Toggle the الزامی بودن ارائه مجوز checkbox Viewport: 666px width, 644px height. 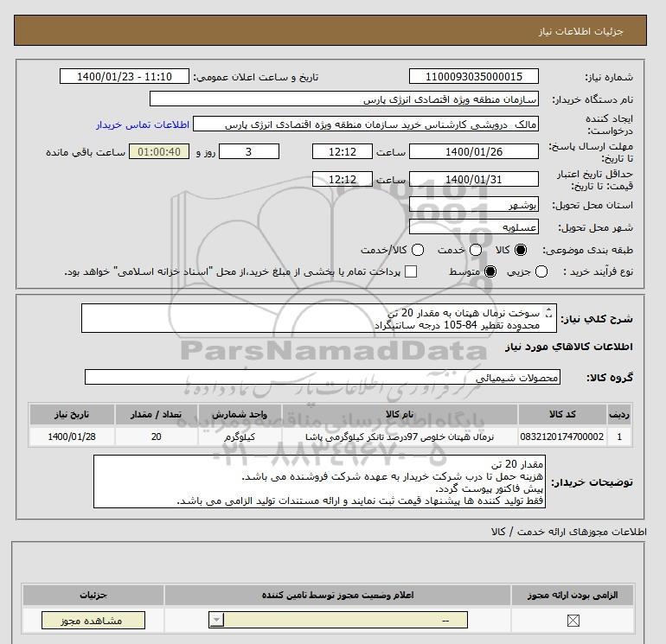click(573, 621)
